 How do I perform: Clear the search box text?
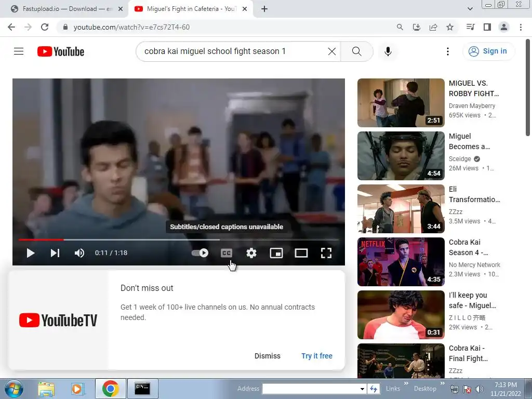(x=332, y=51)
